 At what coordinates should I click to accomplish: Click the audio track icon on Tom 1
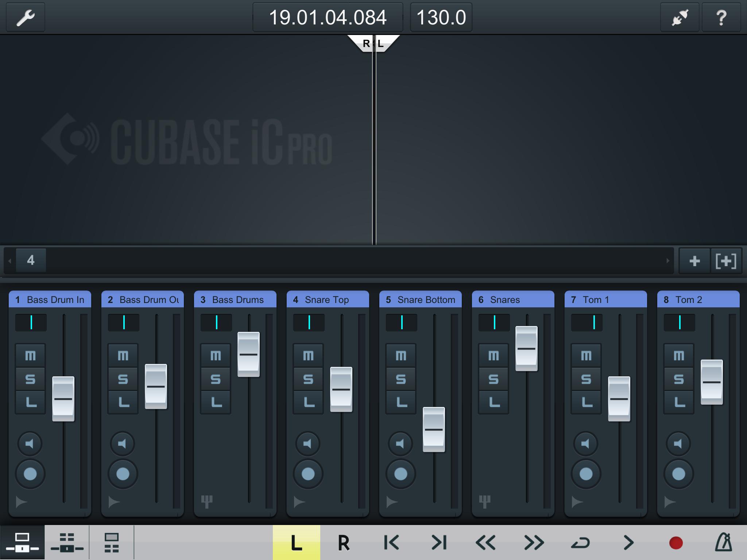tap(577, 502)
